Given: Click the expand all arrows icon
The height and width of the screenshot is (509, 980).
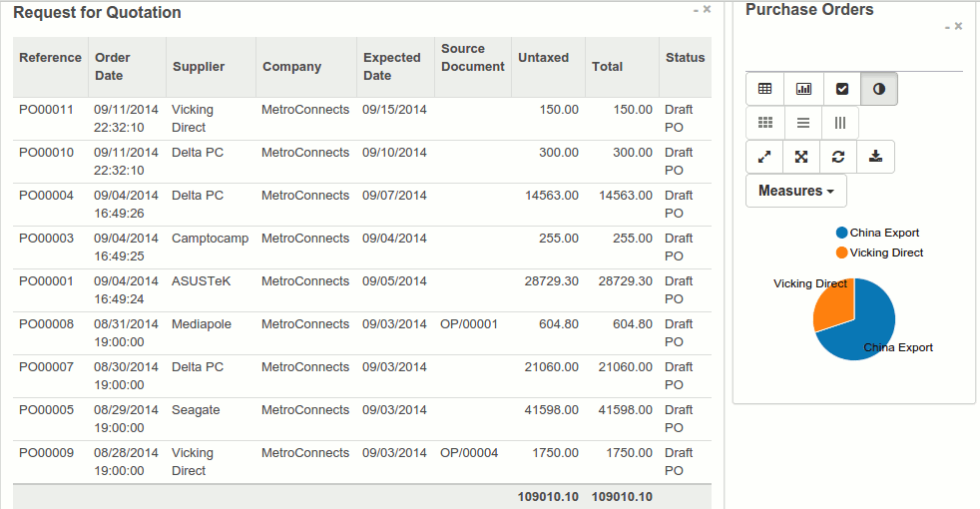Looking at the screenshot, I should [801, 157].
